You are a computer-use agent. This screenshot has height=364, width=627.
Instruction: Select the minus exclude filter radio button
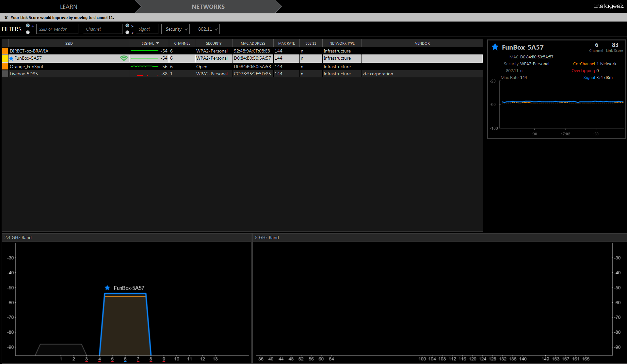[28, 32]
